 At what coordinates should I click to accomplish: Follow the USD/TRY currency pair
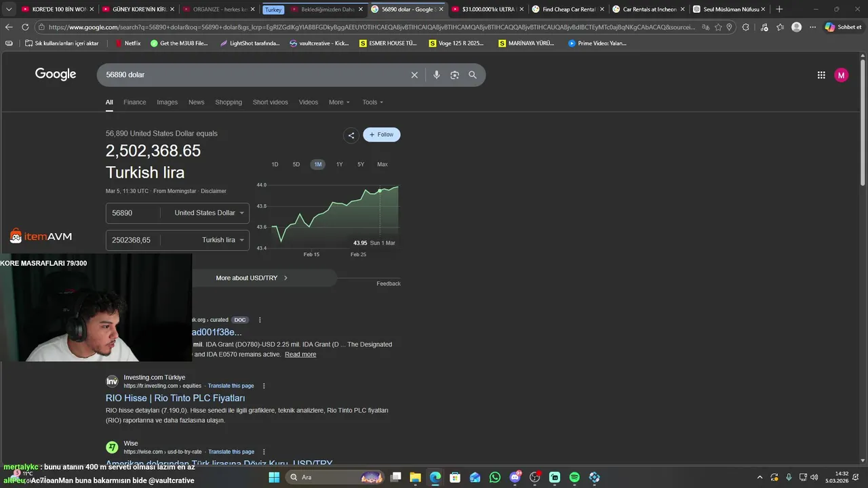(382, 135)
